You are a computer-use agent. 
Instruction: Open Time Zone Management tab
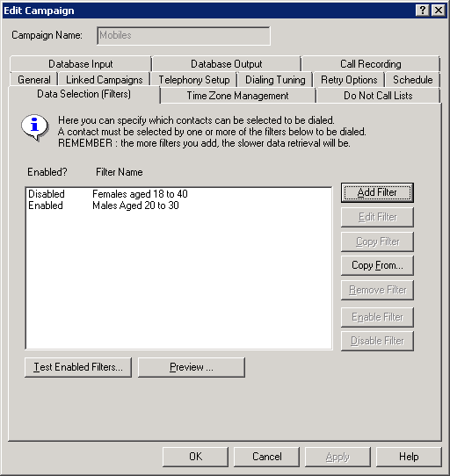tap(237, 96)
